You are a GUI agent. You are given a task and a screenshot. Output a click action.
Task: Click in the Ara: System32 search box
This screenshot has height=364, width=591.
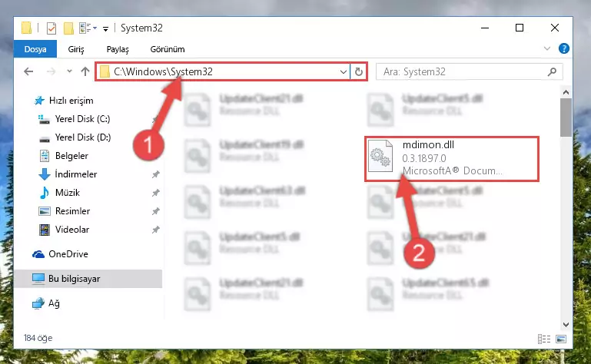click(462, 71)
